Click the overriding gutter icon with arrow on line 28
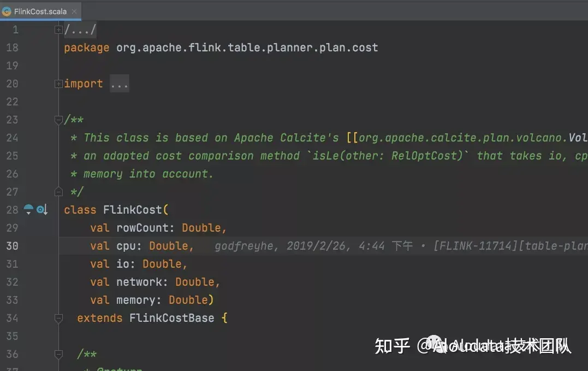 click(42, 209)
